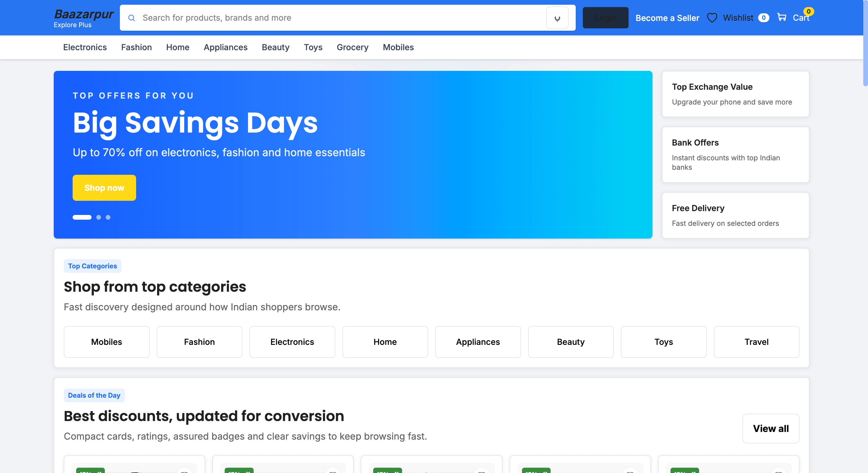This screenshot has width=868, height=473.
Task: Select the Appliances category tile
Action: pos(478,342)
